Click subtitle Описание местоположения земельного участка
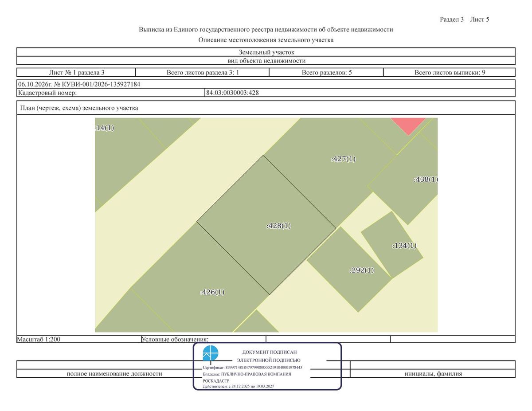The width and height of the screenshot is (532, 411). coord(266,40)
